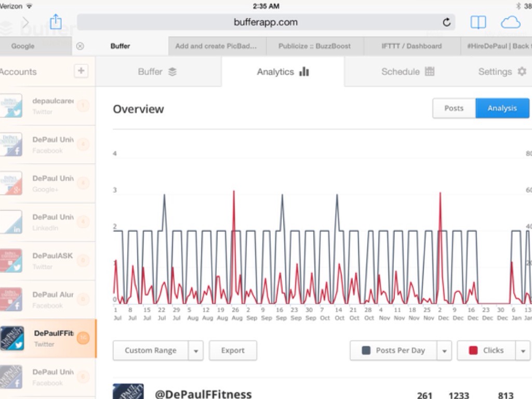Close the Buffer tab with X icon

pos(80,46)
